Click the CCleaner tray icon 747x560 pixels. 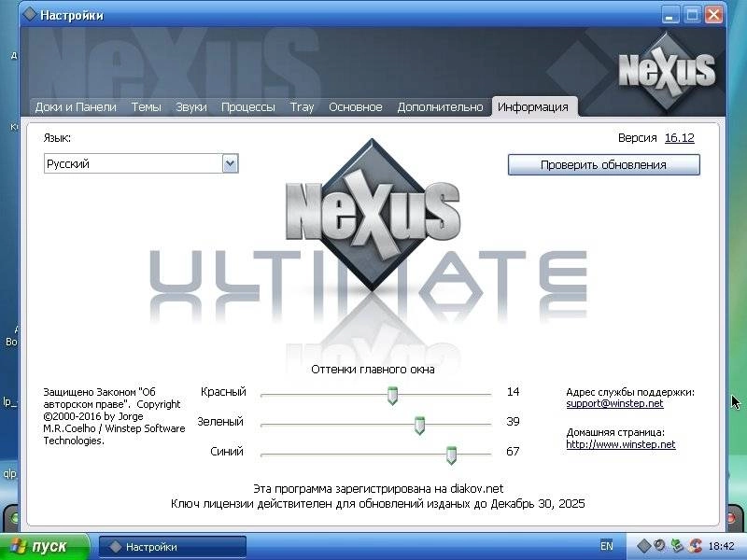tap(696, 545)
